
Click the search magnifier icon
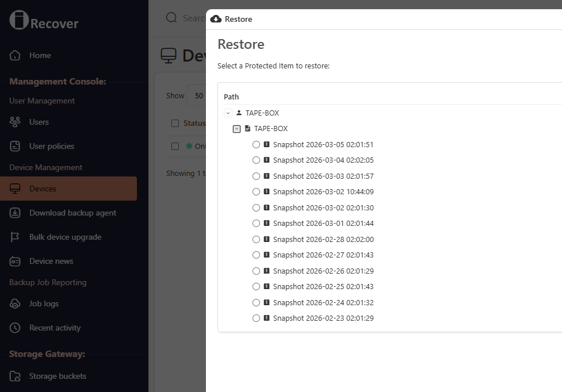click(171, 18)
